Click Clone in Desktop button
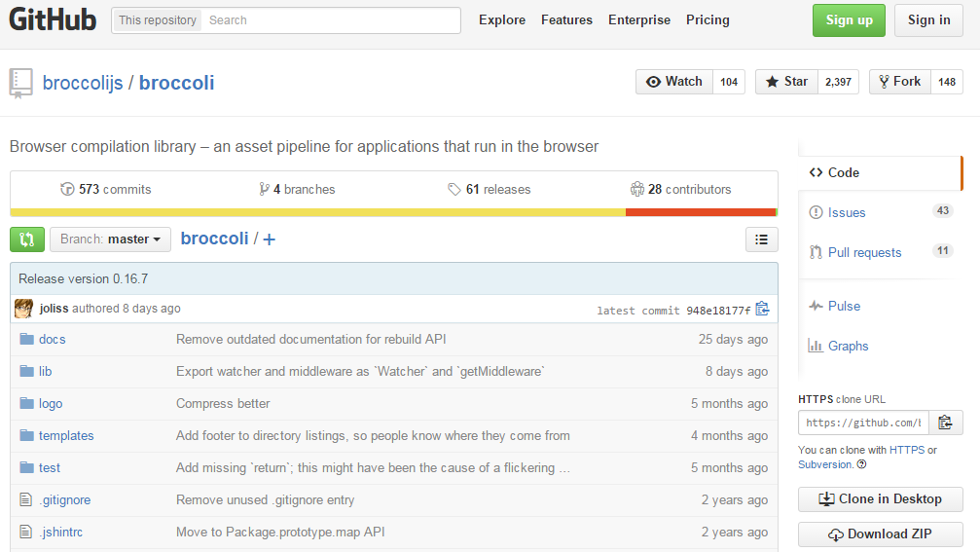Image resolution: width=980 pixels, height=552 pixels. tap(880, 498)
